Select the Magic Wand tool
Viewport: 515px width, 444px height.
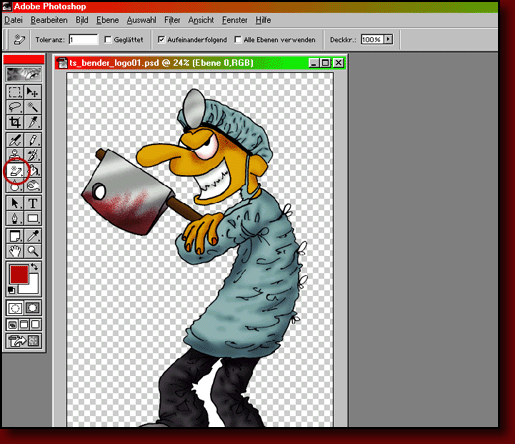(33, 107)
